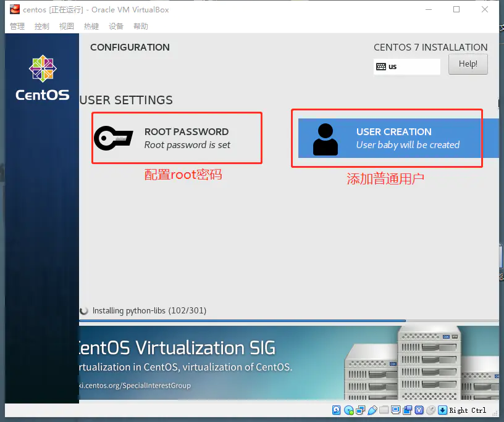Click the USB devices status icon
Viewport: 504px width, 422px height.
pyautogui.click(x=372, y=410)
